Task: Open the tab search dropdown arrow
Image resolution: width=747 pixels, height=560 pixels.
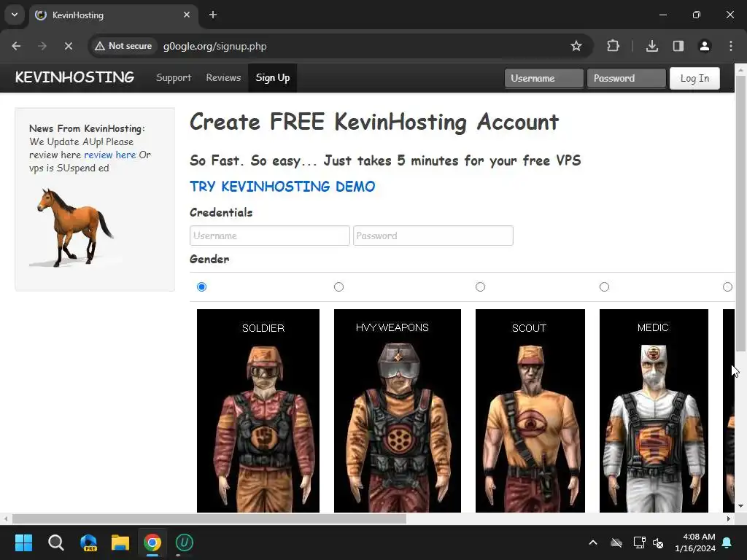Action: pyautogui.click(x=15, y=15)
